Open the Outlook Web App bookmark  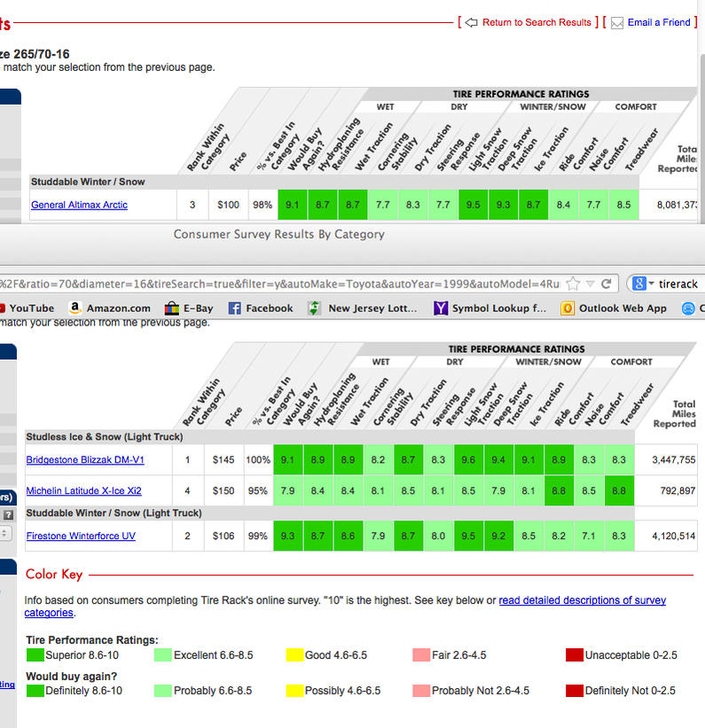point(614,309)
